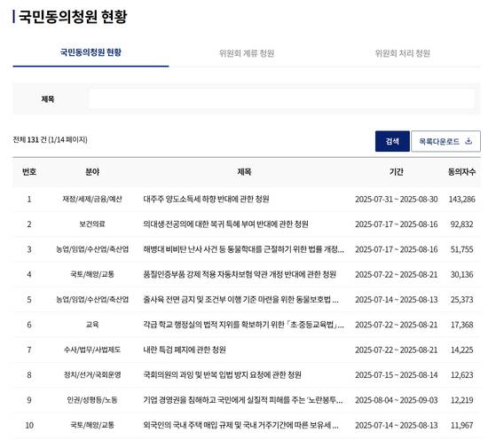Select category 교육 in row 6
The height and width of the screenshot is (448, 496).
[92, 325]
